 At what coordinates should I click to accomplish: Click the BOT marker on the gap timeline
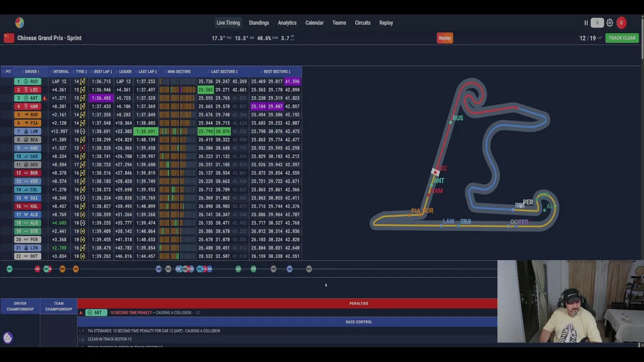(309, 269)
